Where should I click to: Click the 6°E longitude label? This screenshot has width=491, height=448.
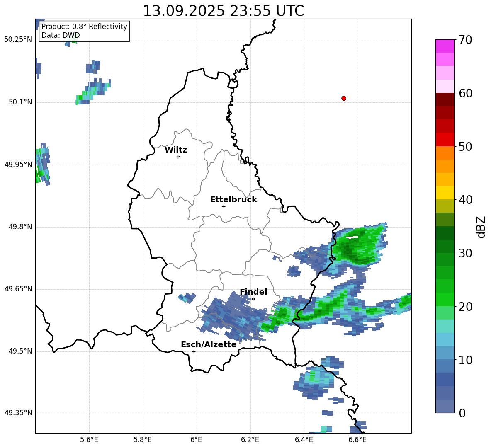tap(196, 440)
